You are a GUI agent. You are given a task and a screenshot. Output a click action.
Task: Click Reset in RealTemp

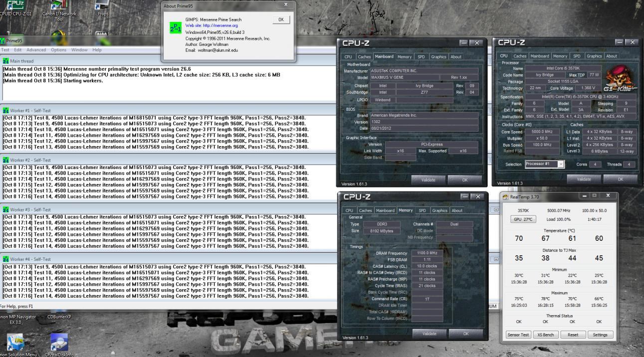[572, 335]
